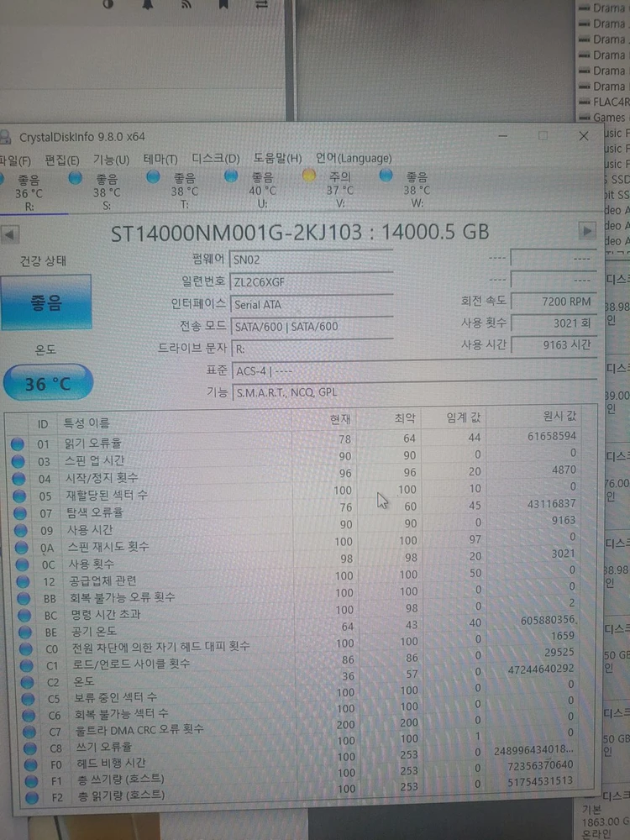630x840 pixels.
Task: Click the ID column header
Action: [43, 424]
